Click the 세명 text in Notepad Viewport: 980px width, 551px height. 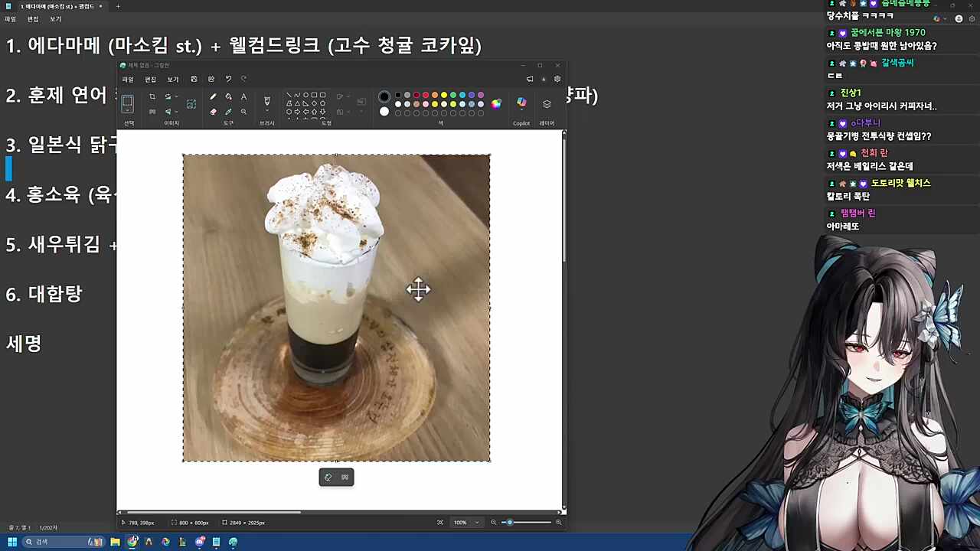pos(24,344)
